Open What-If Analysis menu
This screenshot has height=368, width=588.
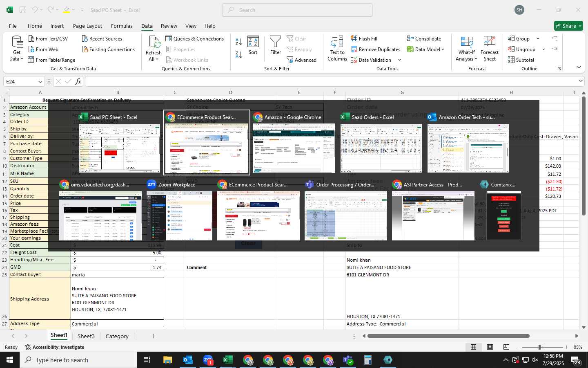(x=466, y=48)
